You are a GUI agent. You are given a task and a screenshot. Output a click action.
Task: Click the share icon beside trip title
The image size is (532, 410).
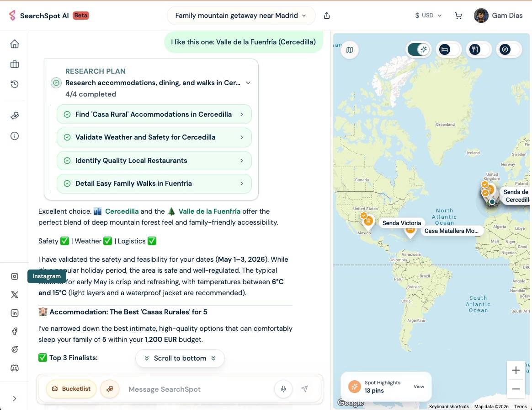tap(326, 16)
